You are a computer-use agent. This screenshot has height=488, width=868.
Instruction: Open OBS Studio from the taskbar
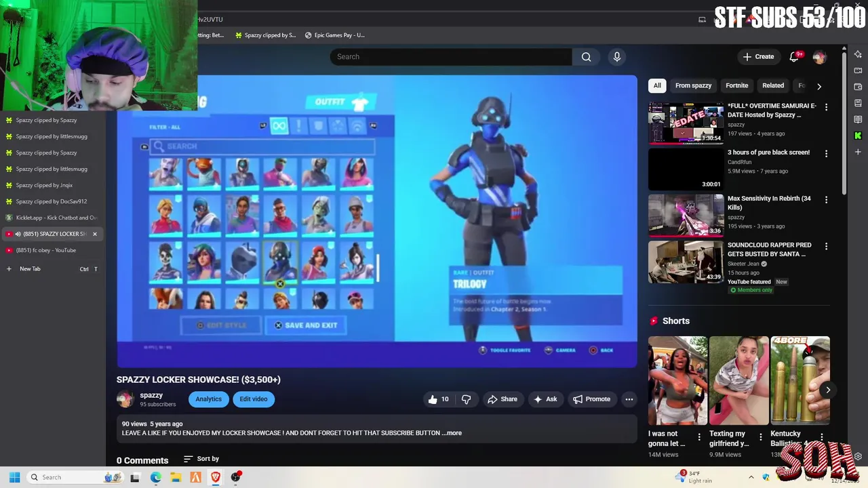236,477
